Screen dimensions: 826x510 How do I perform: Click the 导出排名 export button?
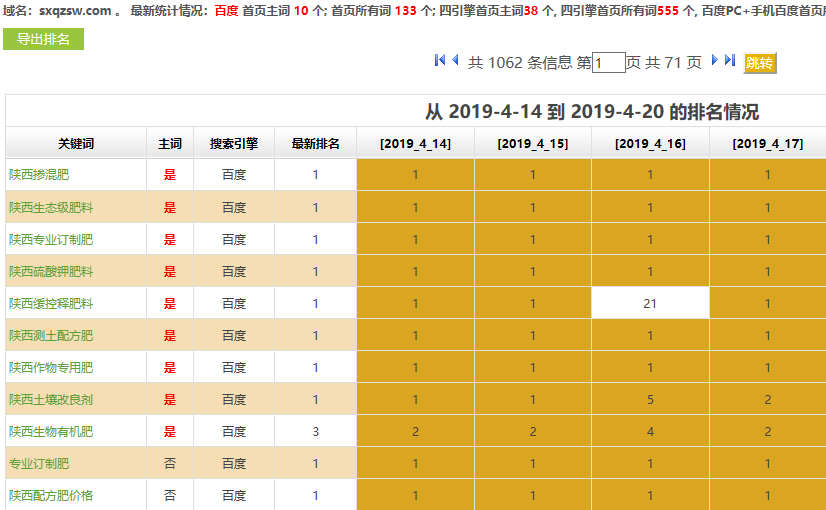43,39
